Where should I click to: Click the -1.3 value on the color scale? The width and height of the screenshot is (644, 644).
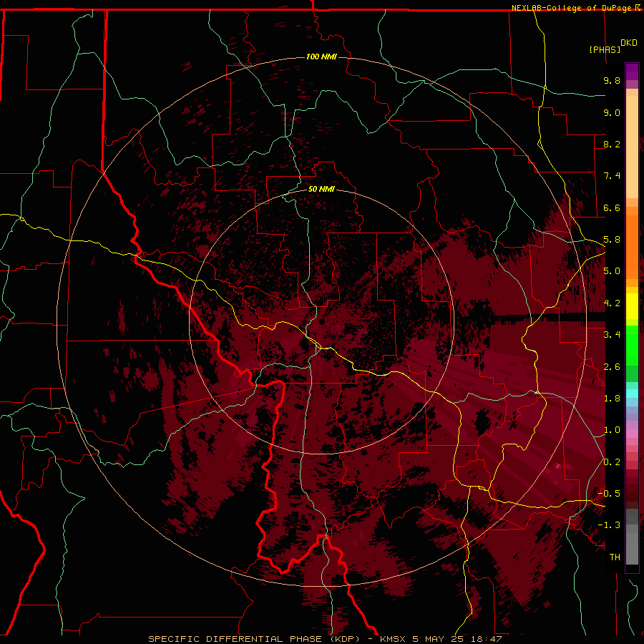pos(609,525)
